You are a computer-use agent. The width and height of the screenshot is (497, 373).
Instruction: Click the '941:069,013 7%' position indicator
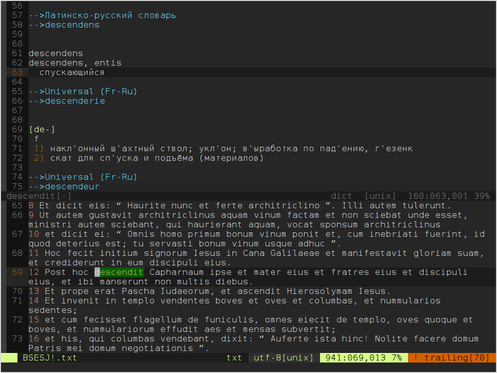point(364,358)
